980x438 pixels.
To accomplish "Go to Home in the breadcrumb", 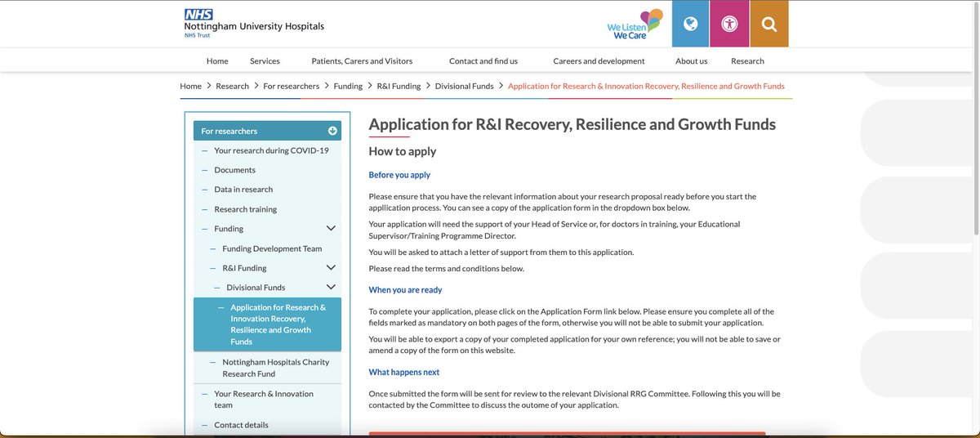I will click(190, 86).
